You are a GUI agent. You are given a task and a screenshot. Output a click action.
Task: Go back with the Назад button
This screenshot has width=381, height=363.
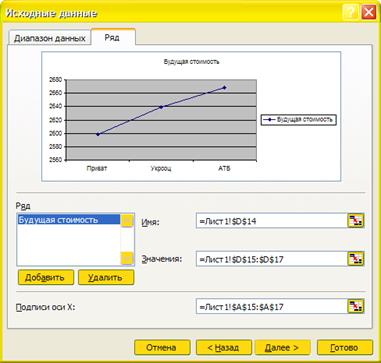pyautogui.click(x=223, y=347)
